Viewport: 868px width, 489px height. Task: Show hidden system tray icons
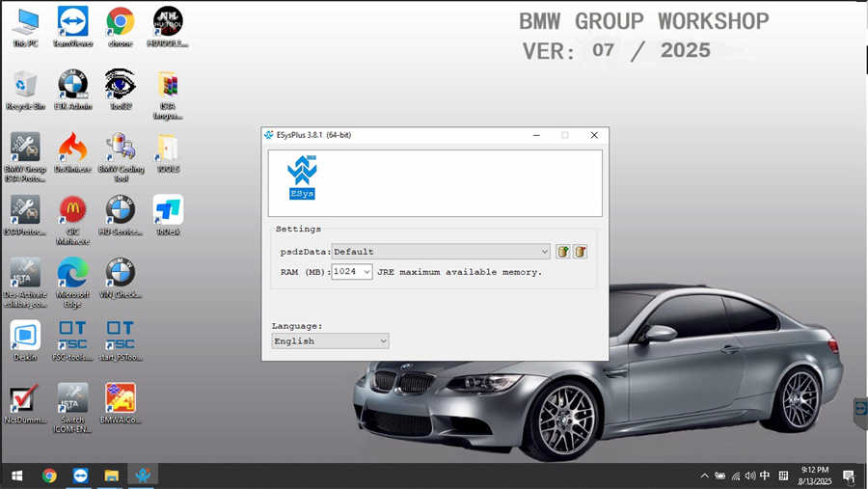tap(704, 475)
